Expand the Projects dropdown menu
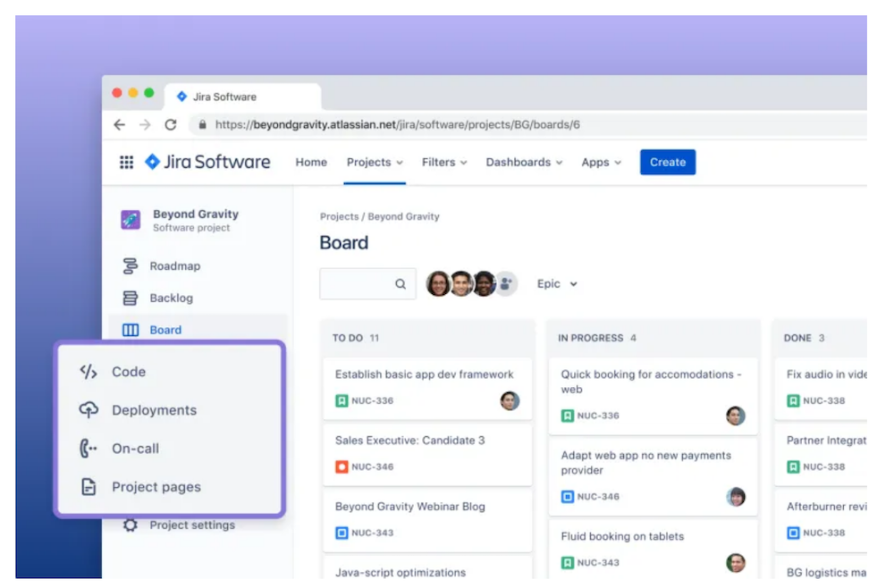The height and width of the screenshot is (588, 894). [375, 163]
